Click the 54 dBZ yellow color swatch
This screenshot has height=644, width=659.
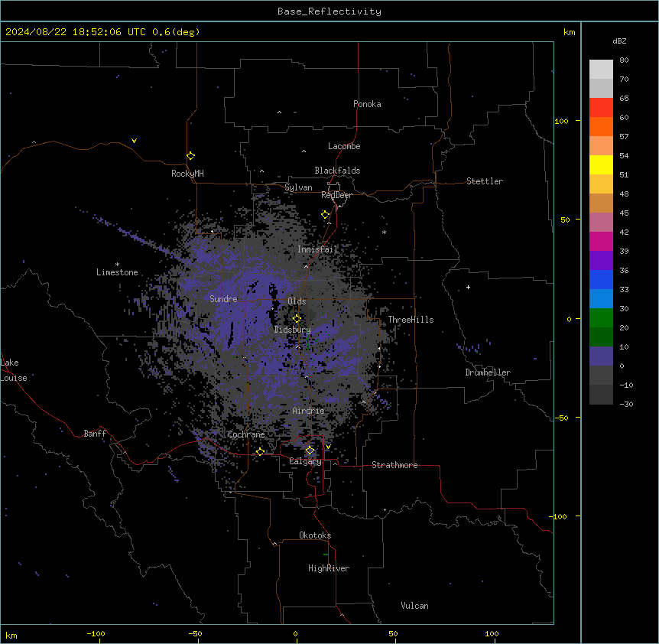tap(601, 164)
